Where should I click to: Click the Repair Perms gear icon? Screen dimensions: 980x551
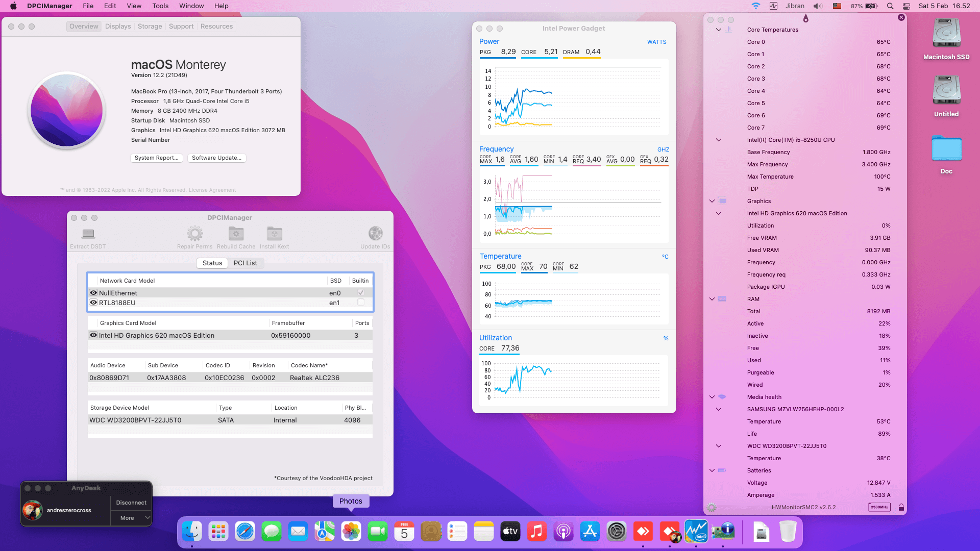(x=194, y=234)
